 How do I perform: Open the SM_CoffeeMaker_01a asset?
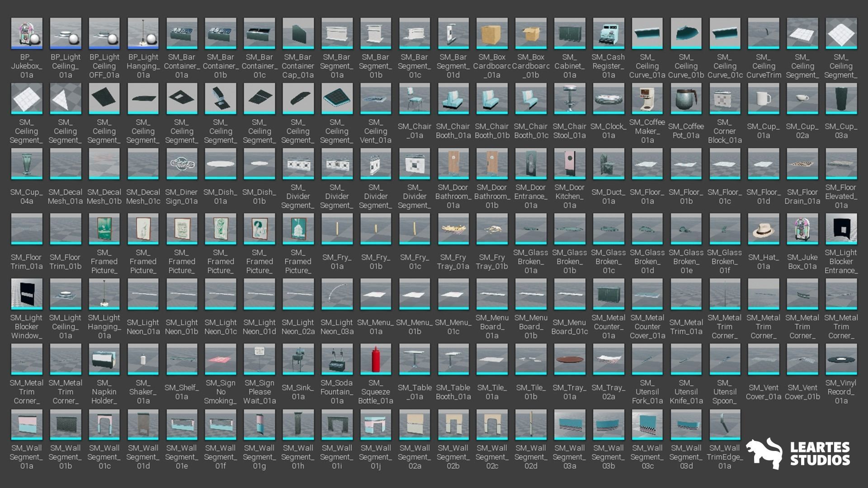pyautogui.click(x=647, y=99)
